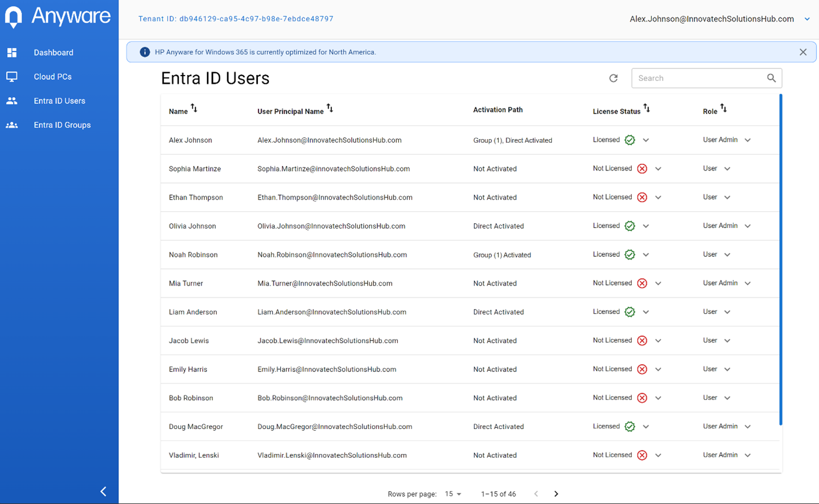819x504 pixels.
Task: Click Vladimir Lenski's red not-licensed icon
Action: [x=642, y=455]
